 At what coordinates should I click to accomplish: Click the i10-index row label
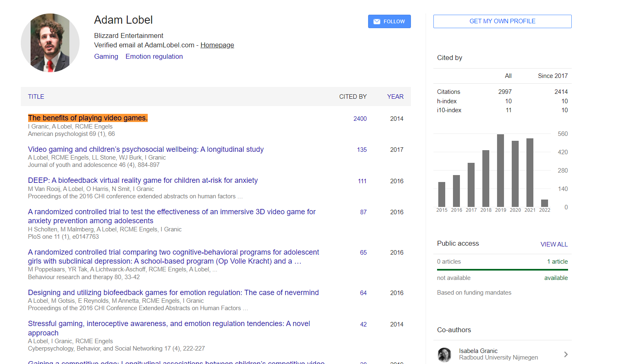(449, 110)
